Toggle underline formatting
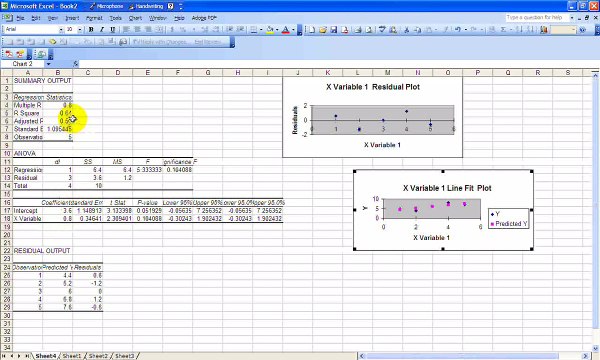Image resolution: width=600 pixels, height=360 pixels. pyautogui.click(x=112, y=29)
